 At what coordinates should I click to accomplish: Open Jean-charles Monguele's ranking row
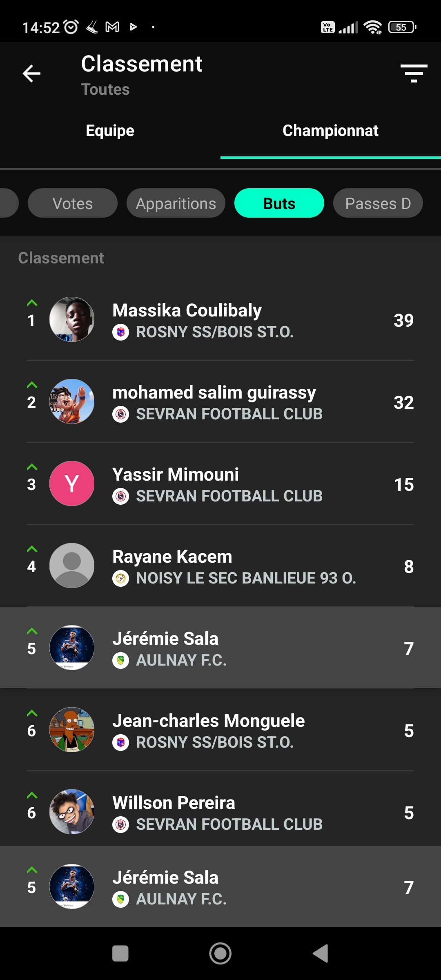point(220,730)
